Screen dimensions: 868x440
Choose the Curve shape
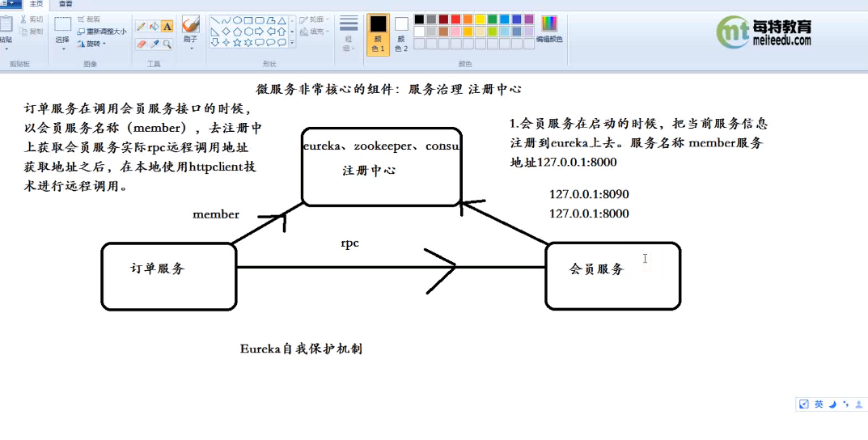pos(226,21)
